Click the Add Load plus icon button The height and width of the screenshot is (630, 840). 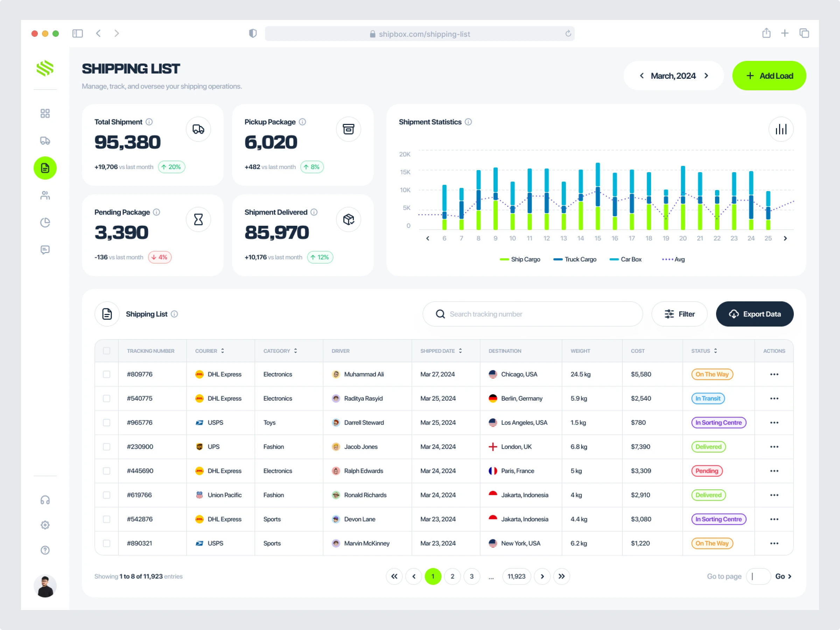[x=748, y=75]
